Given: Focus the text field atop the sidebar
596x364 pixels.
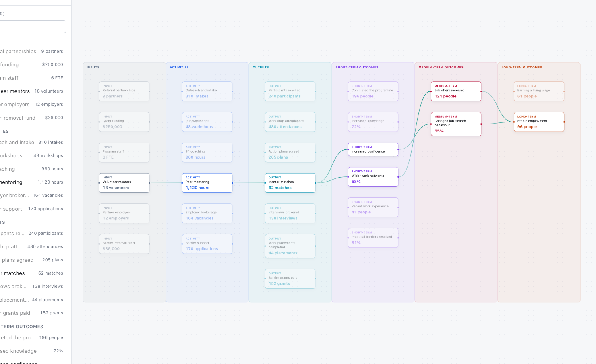Looking at the screenshot, I should [x=32, y=27].
